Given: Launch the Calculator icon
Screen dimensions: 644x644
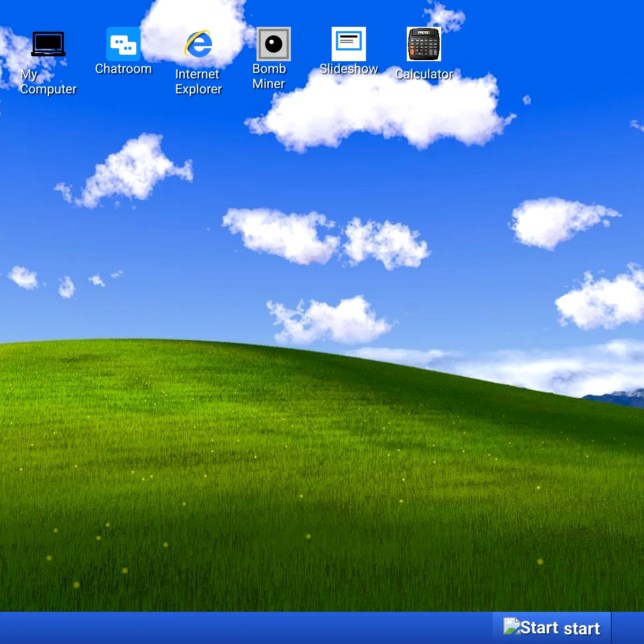Looking at the screenshot, I should pos(424,44).
